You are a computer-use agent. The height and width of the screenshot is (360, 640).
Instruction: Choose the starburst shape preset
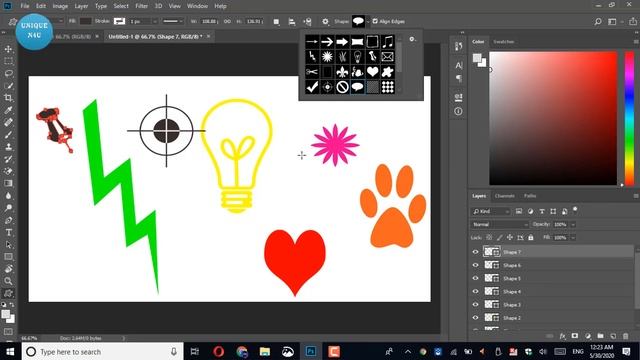327,57
